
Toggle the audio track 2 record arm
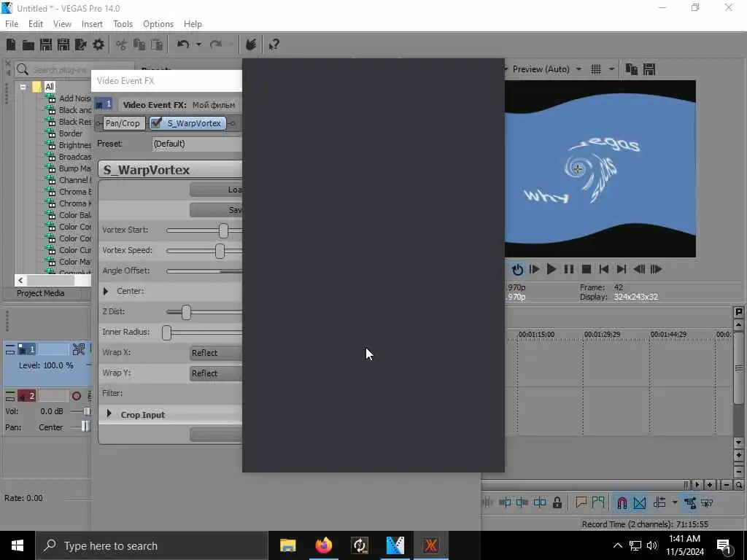point(76,396)
